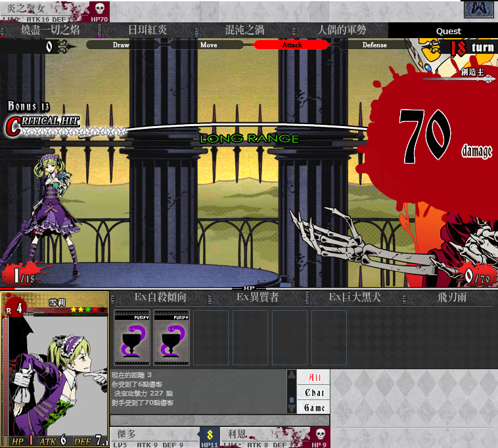Select the enemy skill 日珥紅炎
The height and width of the screenshot is (448, 498).
(147, 30)
